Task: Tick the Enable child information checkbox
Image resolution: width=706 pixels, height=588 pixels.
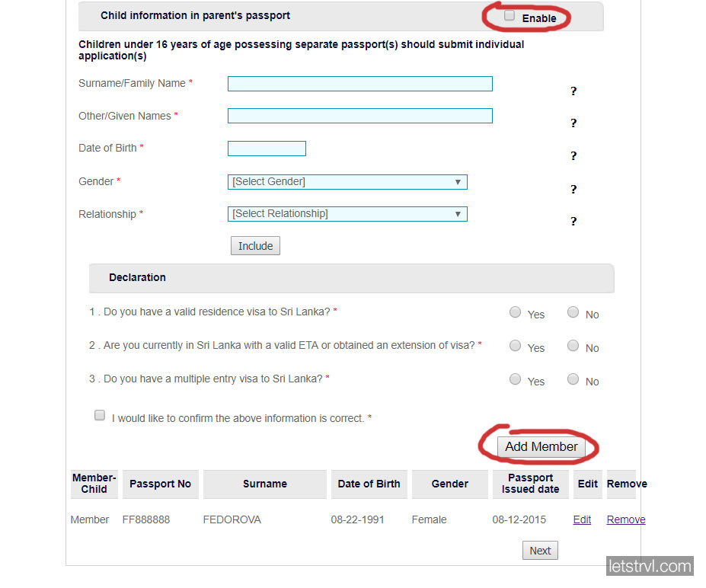Action: click(x=510, y=16)
